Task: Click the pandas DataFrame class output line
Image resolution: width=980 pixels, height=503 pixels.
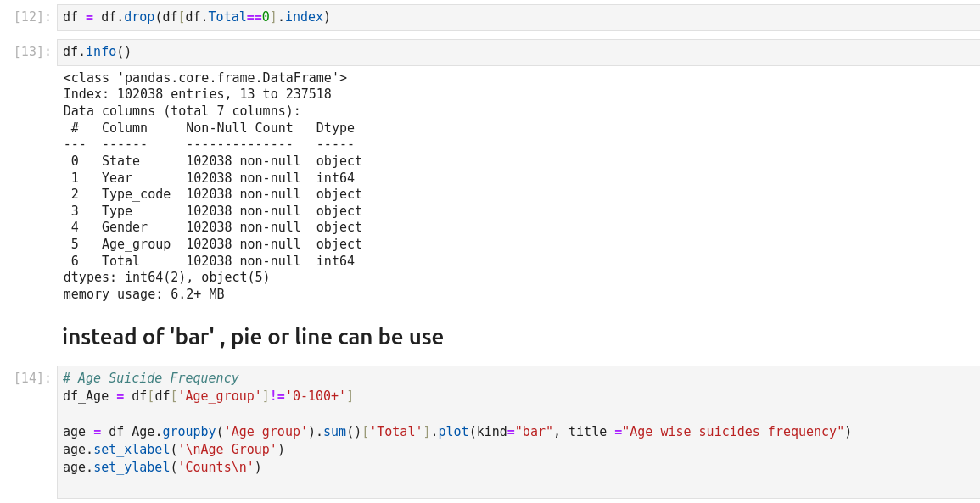Action: 204,78
